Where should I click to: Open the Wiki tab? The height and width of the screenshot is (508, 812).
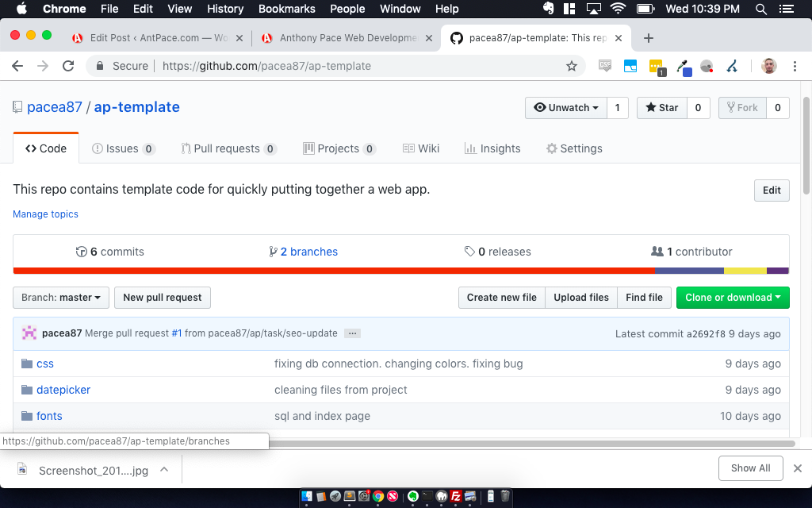[x=421, y=148]
